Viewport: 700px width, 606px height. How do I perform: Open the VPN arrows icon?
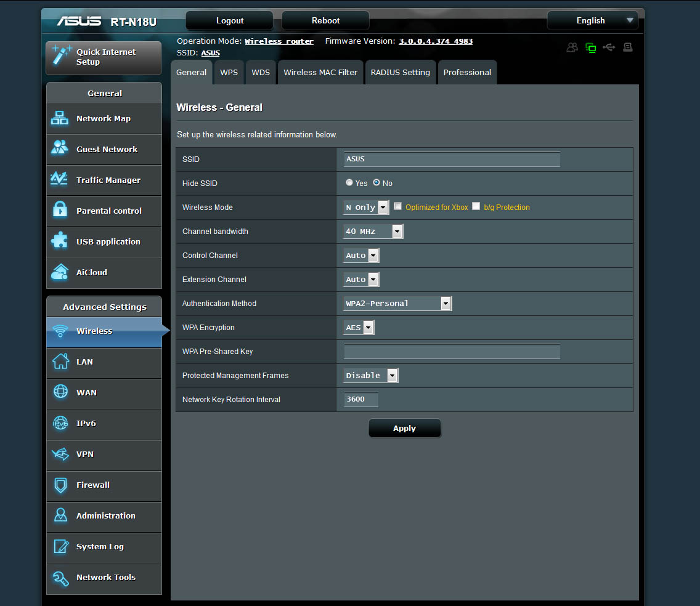coord(60,454)
